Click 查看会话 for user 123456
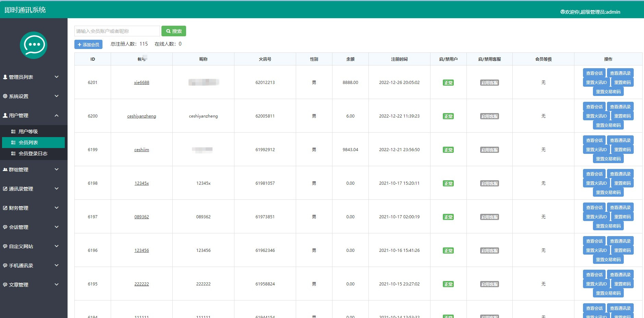This screenshot has height=318, width=644. click(594, 241)
